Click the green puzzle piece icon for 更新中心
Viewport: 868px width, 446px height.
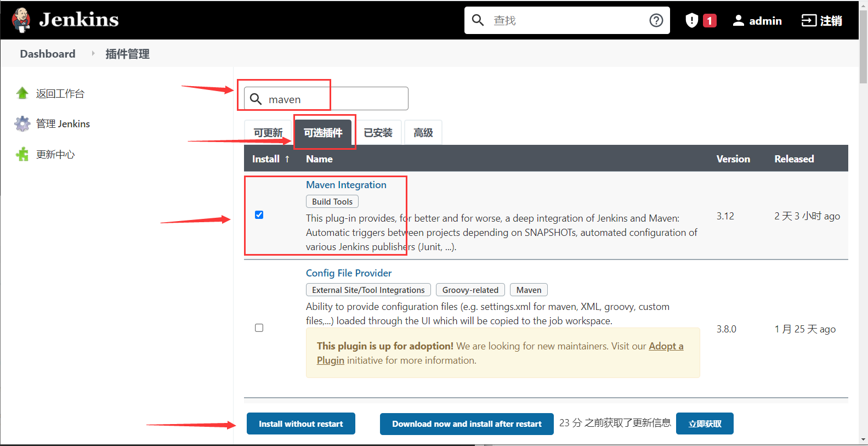point(22,154)
